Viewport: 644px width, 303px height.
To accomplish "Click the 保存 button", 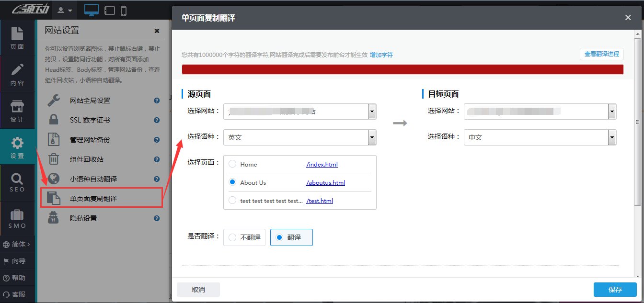I will click(615, 289).
